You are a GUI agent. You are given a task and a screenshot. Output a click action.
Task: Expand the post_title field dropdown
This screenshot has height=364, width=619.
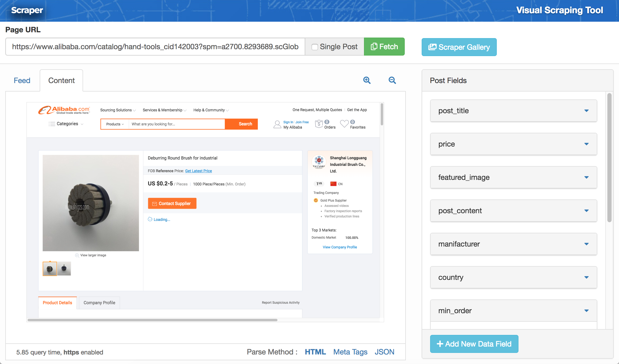click(586, 111)
